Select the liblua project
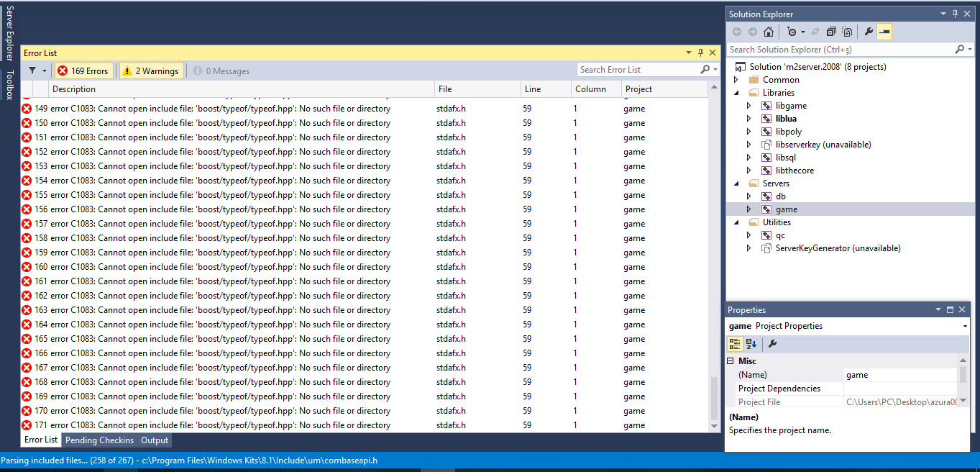Image resolution: width=980 pixels, height=472 pixels. point(786,119)
